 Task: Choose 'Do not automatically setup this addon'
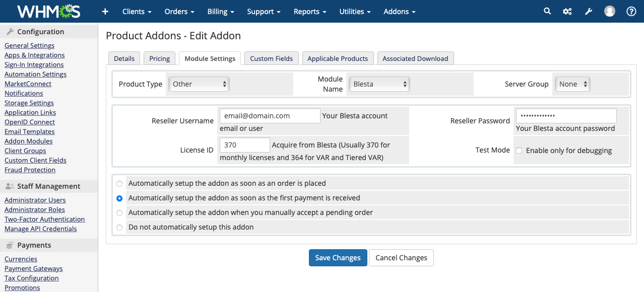tap(119, 228)
